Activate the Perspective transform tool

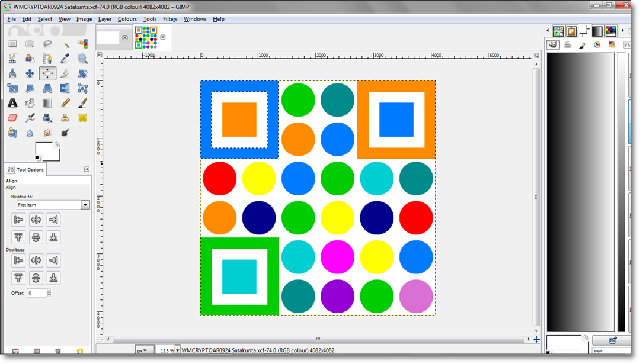[x=47, y=88]
